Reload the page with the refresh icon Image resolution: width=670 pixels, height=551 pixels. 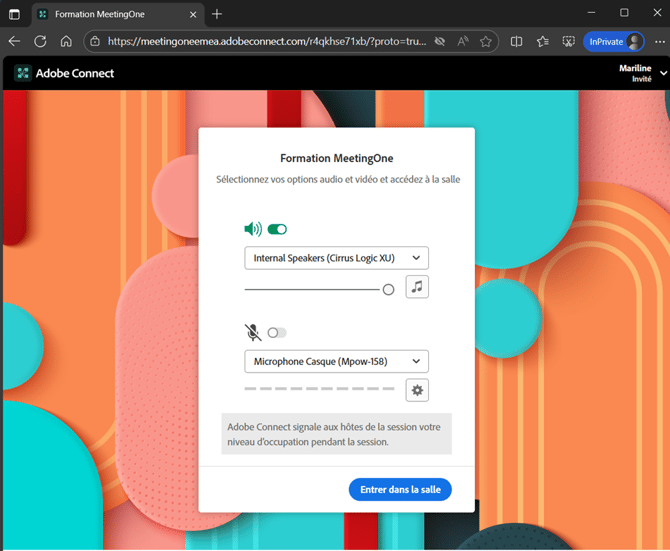click(40, 41)
